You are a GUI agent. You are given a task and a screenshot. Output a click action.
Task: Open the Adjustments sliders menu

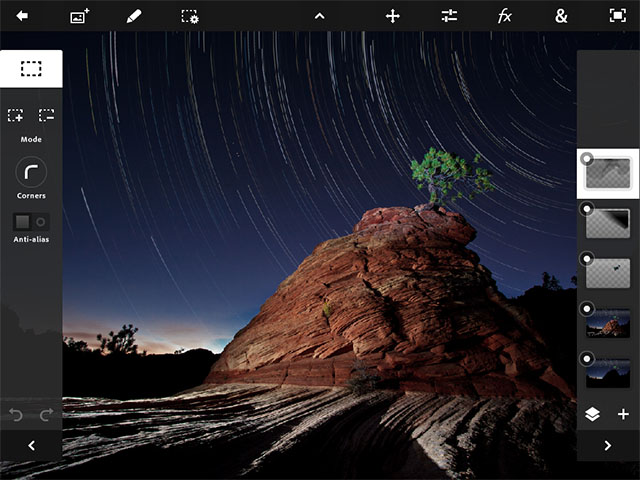(x=449, y=16)
